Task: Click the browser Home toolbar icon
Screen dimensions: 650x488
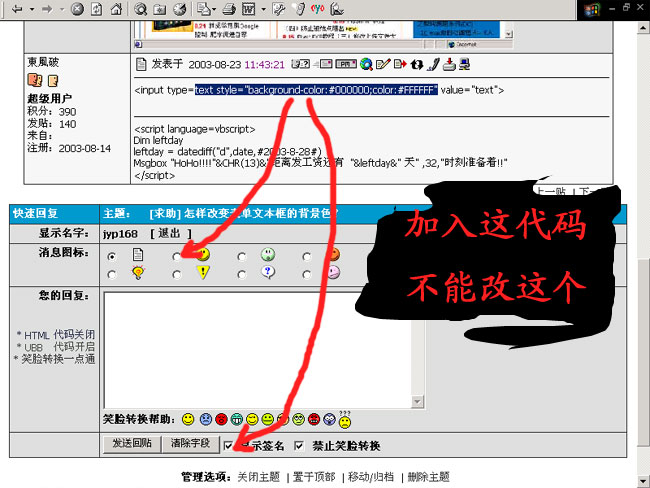Action: click(x=116, y=9)
